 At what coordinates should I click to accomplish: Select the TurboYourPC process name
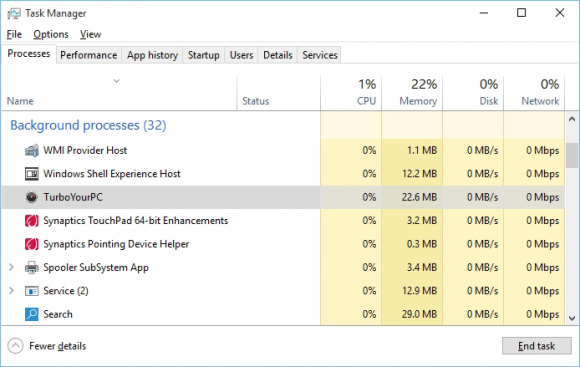pos(73,197)
